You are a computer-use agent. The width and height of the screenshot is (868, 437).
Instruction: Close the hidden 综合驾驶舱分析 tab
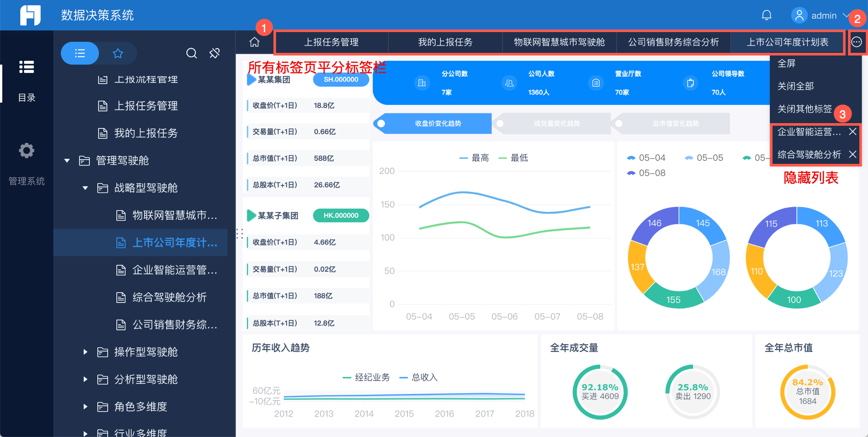[853, 154]
